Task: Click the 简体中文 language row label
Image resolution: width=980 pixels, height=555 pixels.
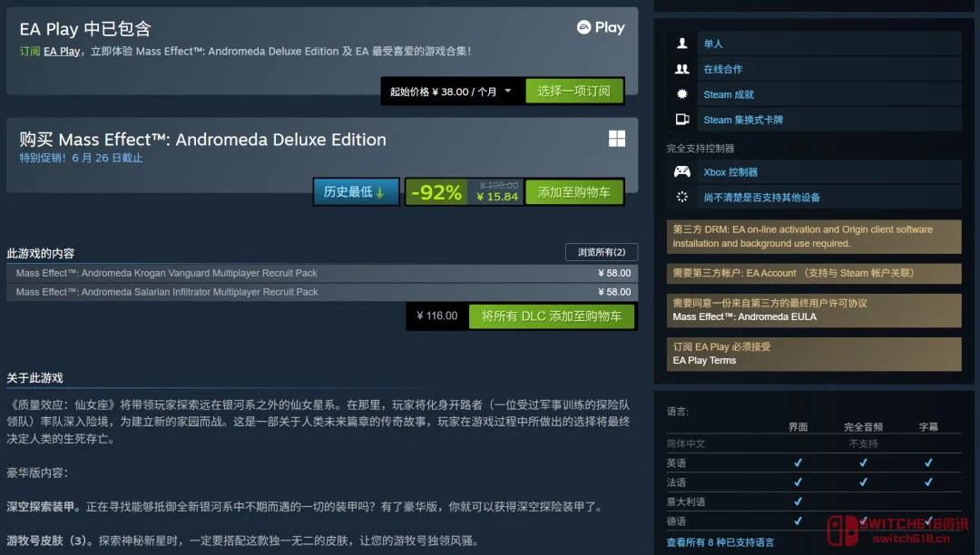Action: (686, 443)
